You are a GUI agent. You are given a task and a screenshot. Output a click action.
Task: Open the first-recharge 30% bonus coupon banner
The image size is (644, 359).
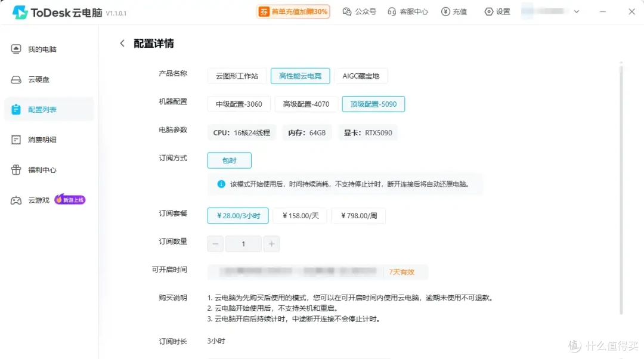point(293,11)
